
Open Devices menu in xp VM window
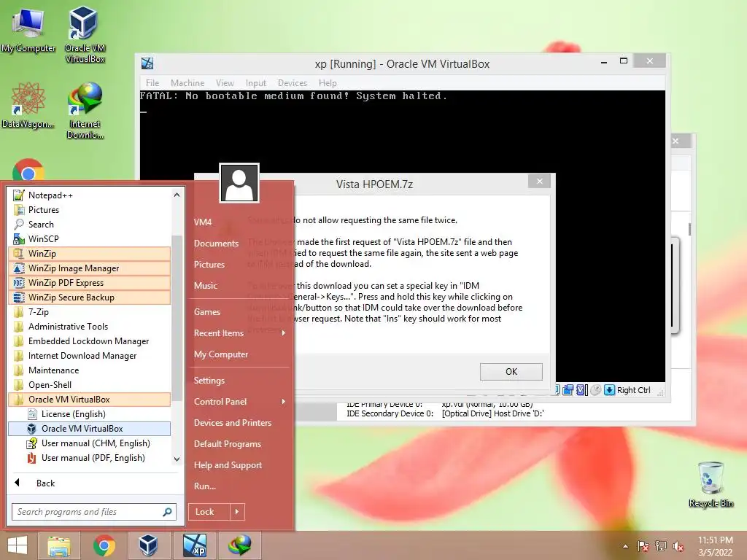click(x=293, y=83)
